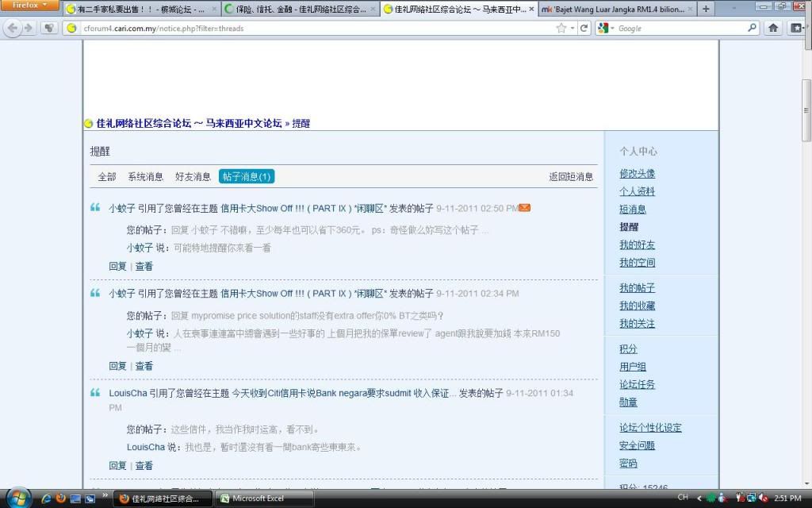This screenshot has width=812, height=508.
Task: Open a new tab with plus button
Action: click(706, 9)
